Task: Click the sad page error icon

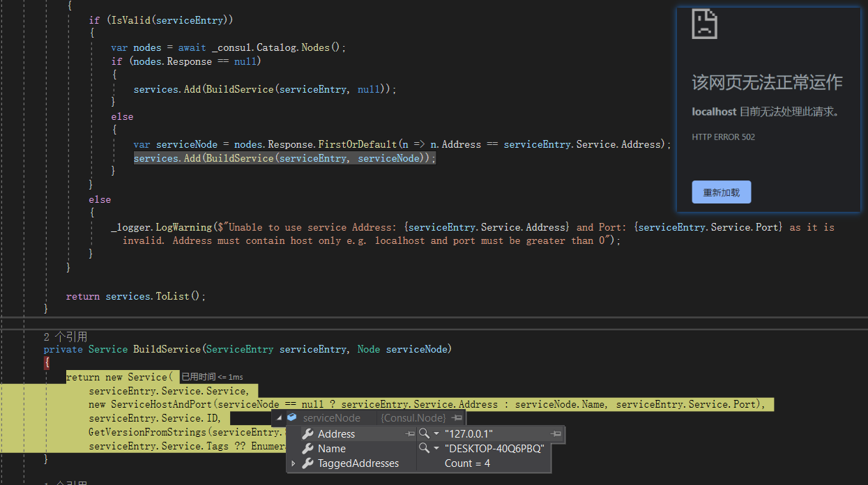Action: click(x=704, y=24)
